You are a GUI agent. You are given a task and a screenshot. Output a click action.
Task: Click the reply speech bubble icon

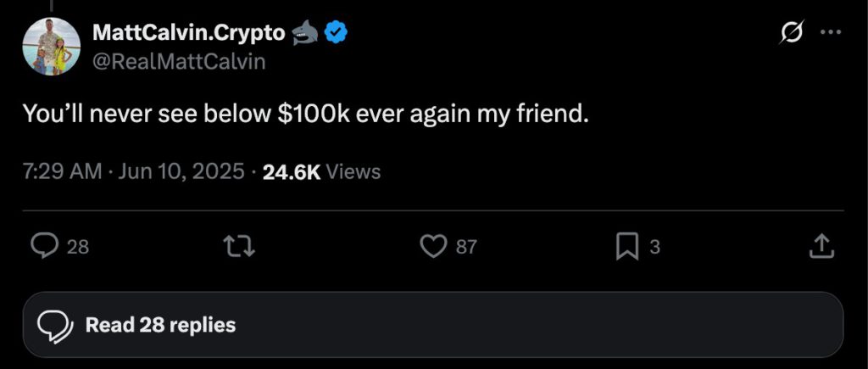(x=44, y=245)
